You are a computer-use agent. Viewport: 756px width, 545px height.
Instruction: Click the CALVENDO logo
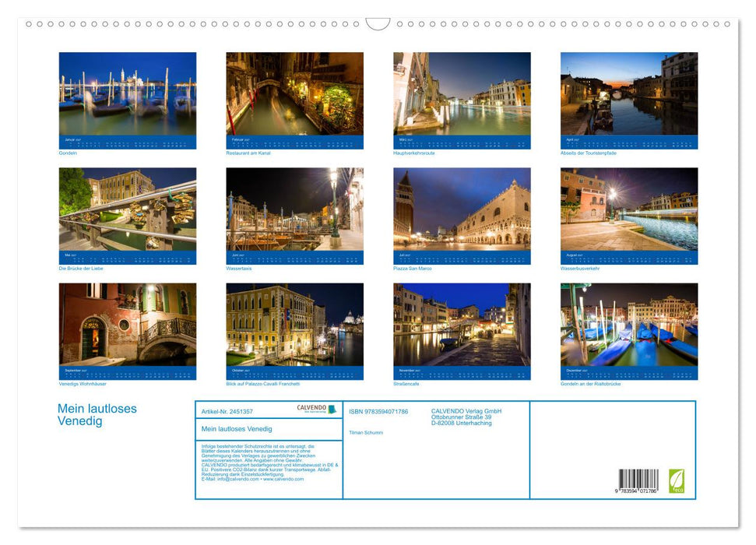[316, 409]
